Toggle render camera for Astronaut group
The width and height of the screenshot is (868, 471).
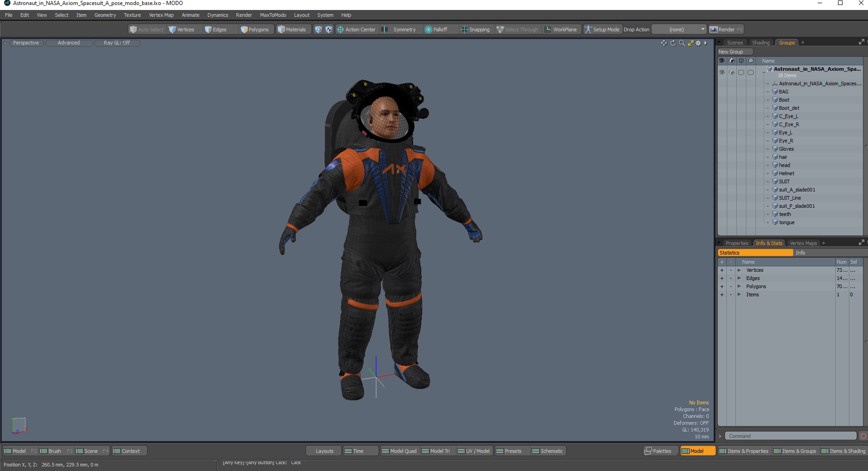click(731, 72)
